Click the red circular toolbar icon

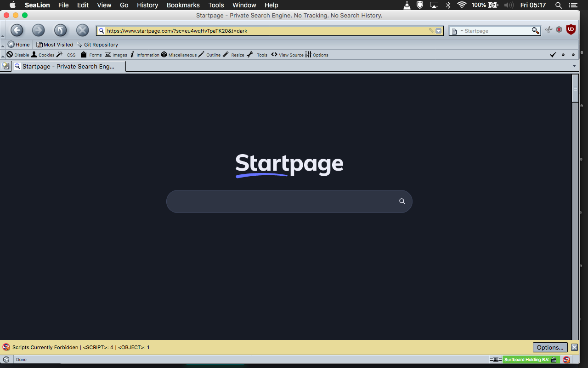tap(559, 29)
